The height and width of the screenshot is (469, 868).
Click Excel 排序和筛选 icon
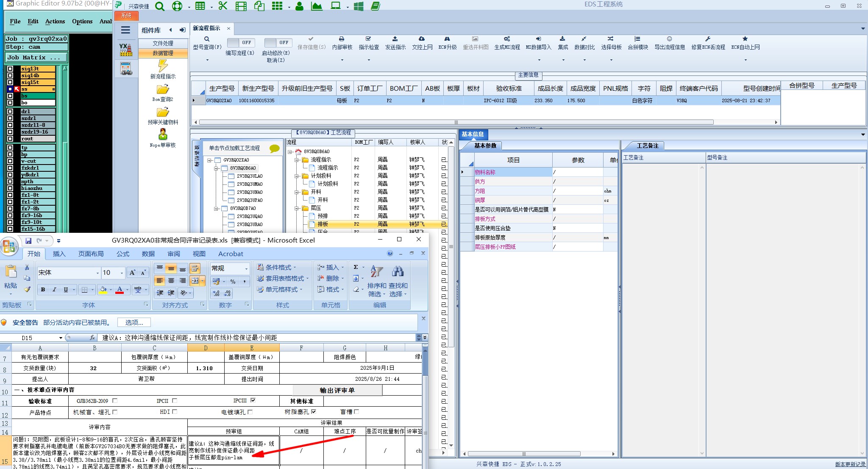coord(376,272)
